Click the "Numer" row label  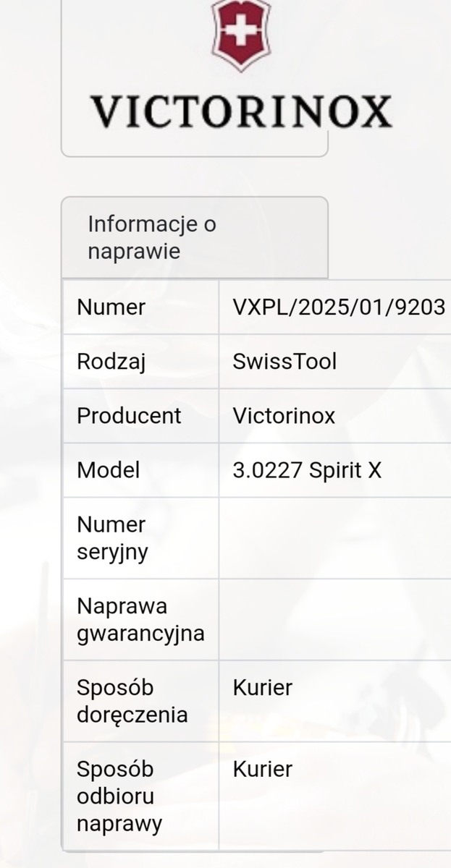(x=111, y=307)
